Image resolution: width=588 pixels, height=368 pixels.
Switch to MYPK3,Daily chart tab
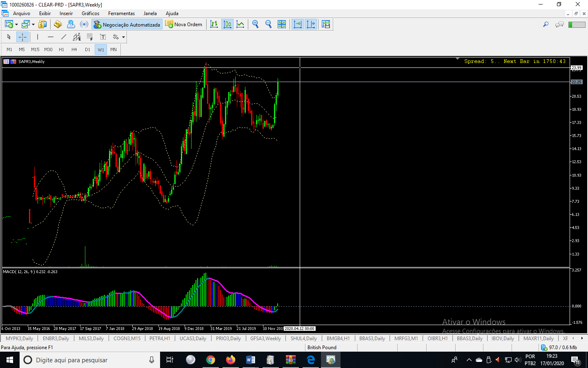pos(19,339)
